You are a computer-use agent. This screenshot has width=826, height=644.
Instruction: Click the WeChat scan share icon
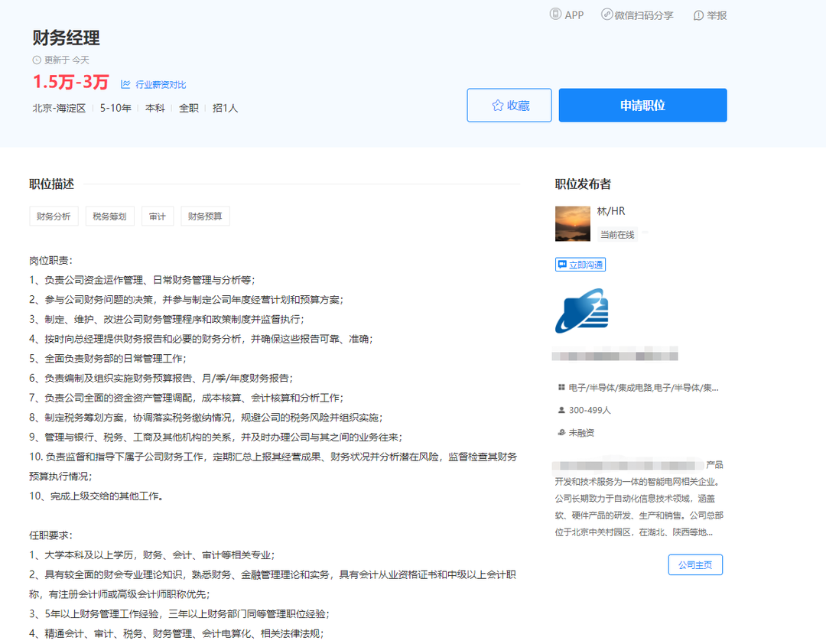tap(606, 15)
